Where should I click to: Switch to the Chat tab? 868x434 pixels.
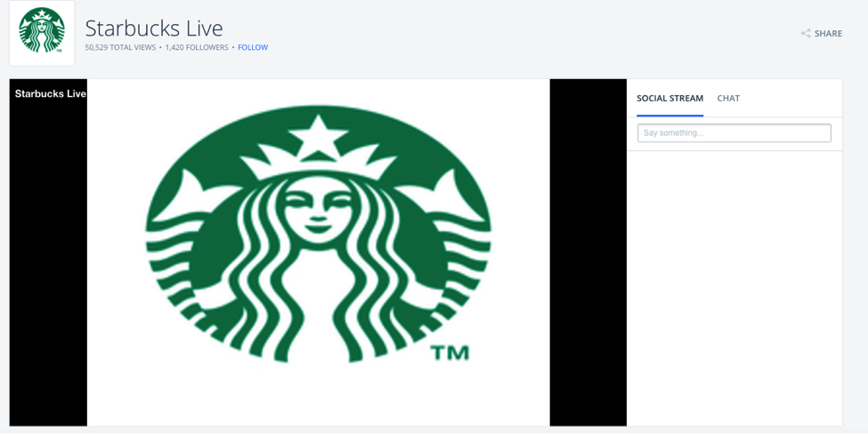click(x=728, y=99)
